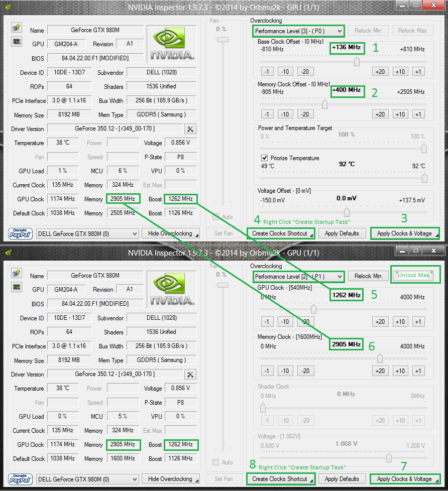Click driver profile tool icon in bottom window
448x491 pixels.
[x=190, y=375]
